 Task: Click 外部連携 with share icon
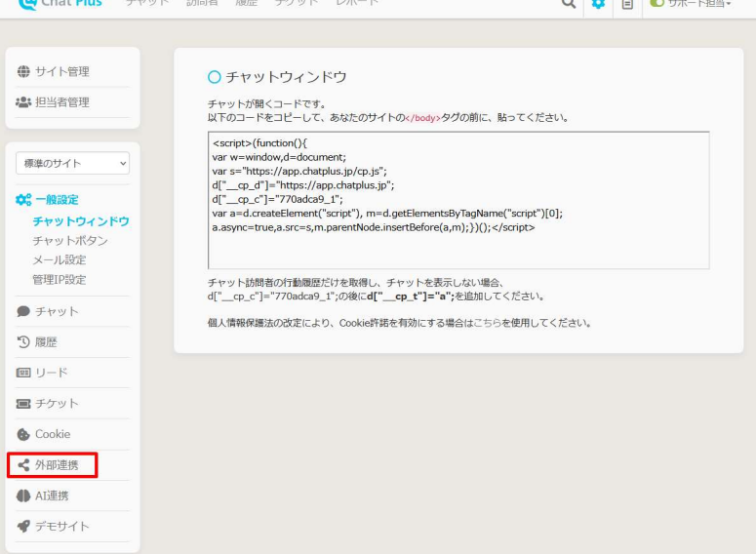[56, 465]
